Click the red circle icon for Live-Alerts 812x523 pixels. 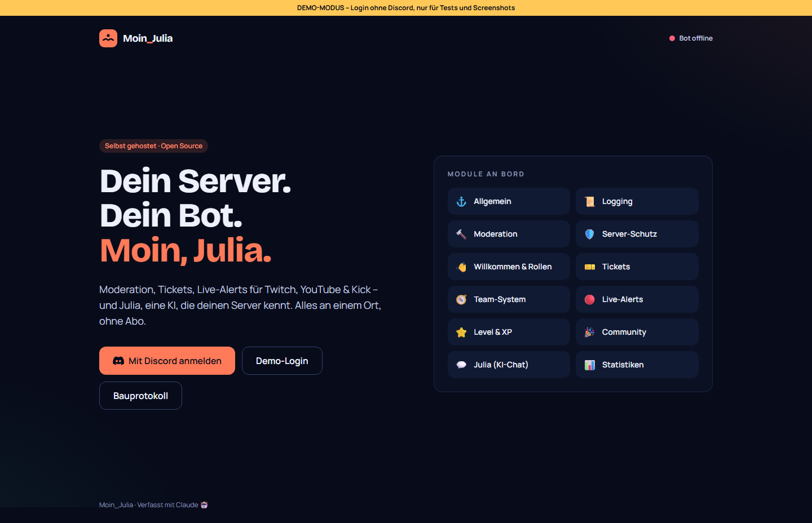(x=590, y=300)
